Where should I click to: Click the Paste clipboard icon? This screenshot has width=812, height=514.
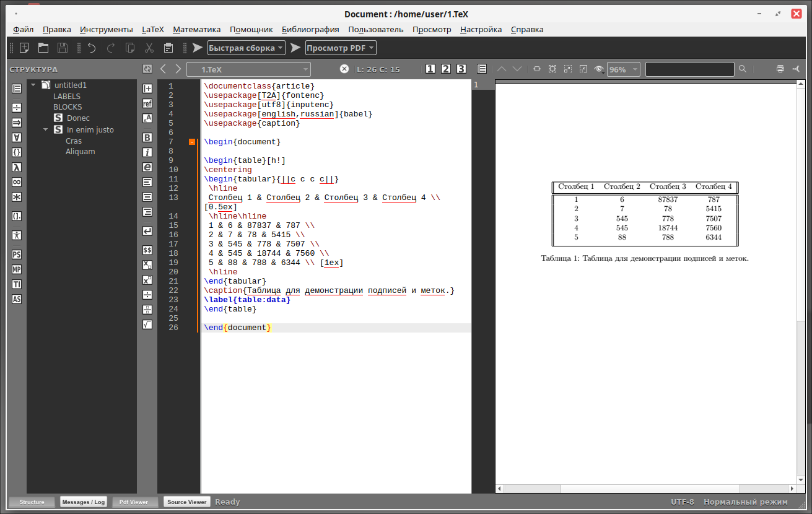pyautogui.click(x=168, y=48)
